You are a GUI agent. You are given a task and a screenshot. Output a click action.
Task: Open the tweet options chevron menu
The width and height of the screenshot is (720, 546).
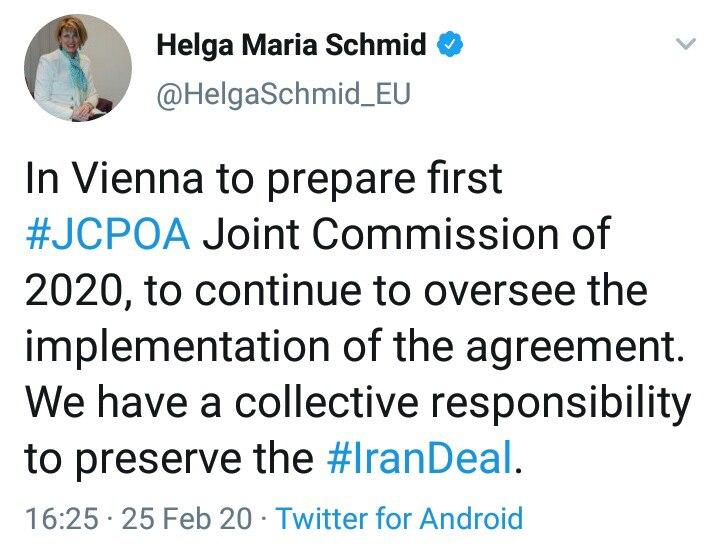pyautogui.click(x=685, y=45)
